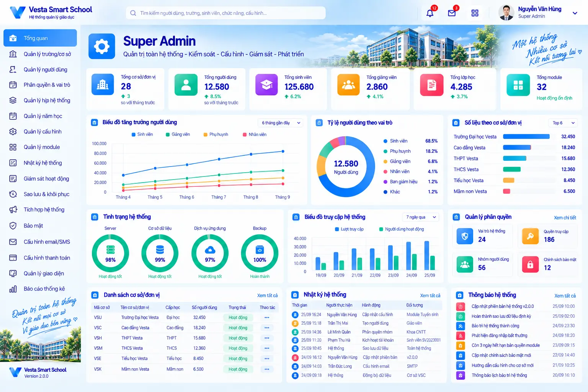The width and height of the screenshot is (588, 392).
Task: Click the Tổng giảng viên group icon
Action: 348,85
